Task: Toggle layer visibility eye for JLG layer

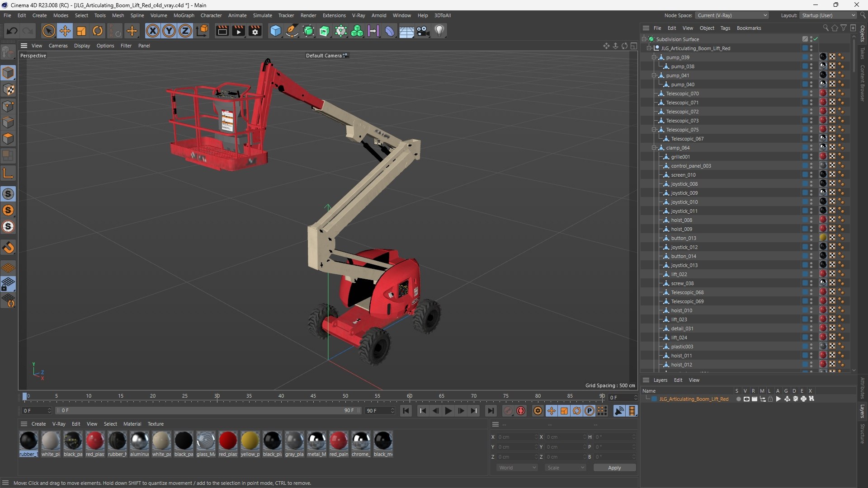Action: click(746, 399)
